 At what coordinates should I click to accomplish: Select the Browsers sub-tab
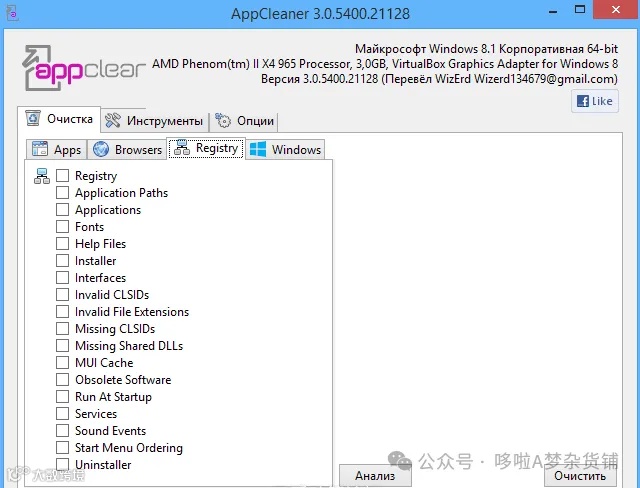127,149
